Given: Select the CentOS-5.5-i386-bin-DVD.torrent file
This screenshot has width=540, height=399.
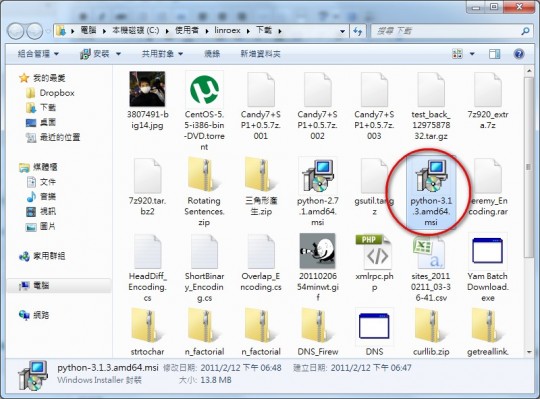Looking at the screenshot, I should [204, 111].
